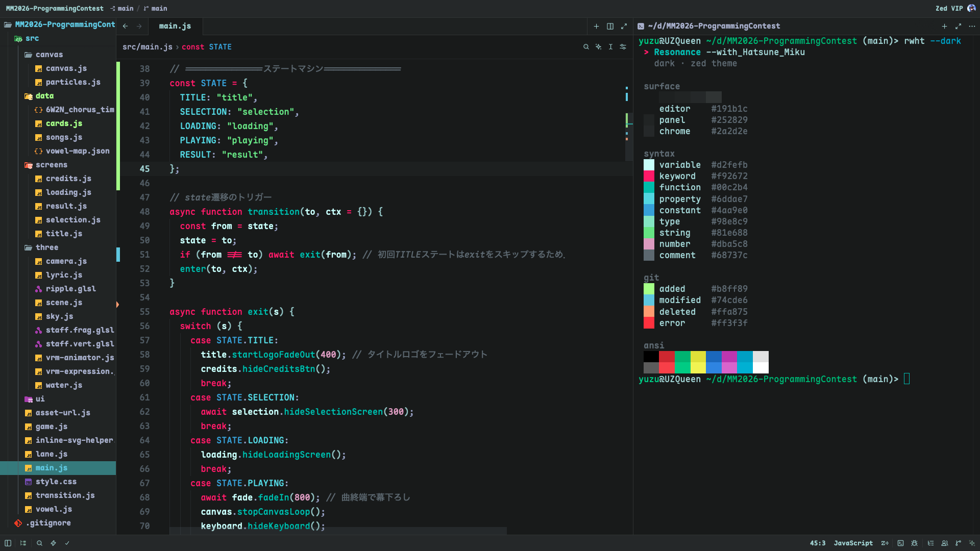The width and height of the screenshot is (980, 551).
Task: Click the const STATE breadcrumb
Action: (207, 47)
